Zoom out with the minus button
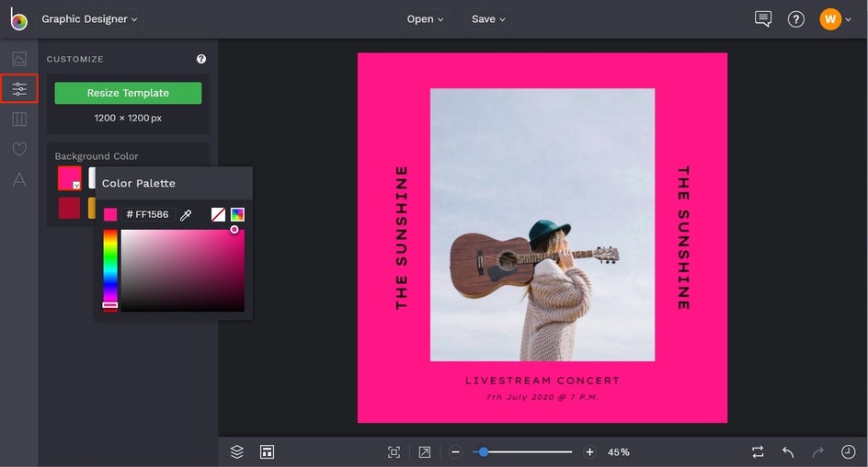 455,452
